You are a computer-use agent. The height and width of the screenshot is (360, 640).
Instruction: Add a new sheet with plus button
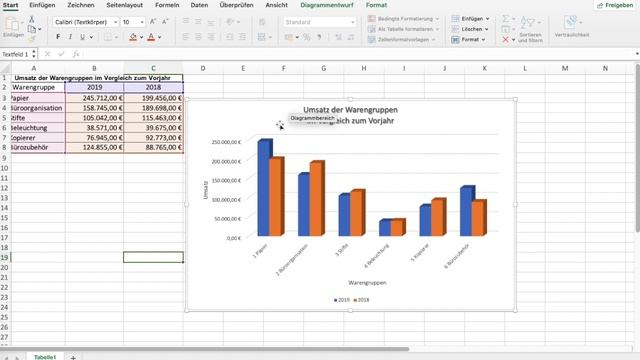pos(73,357)
